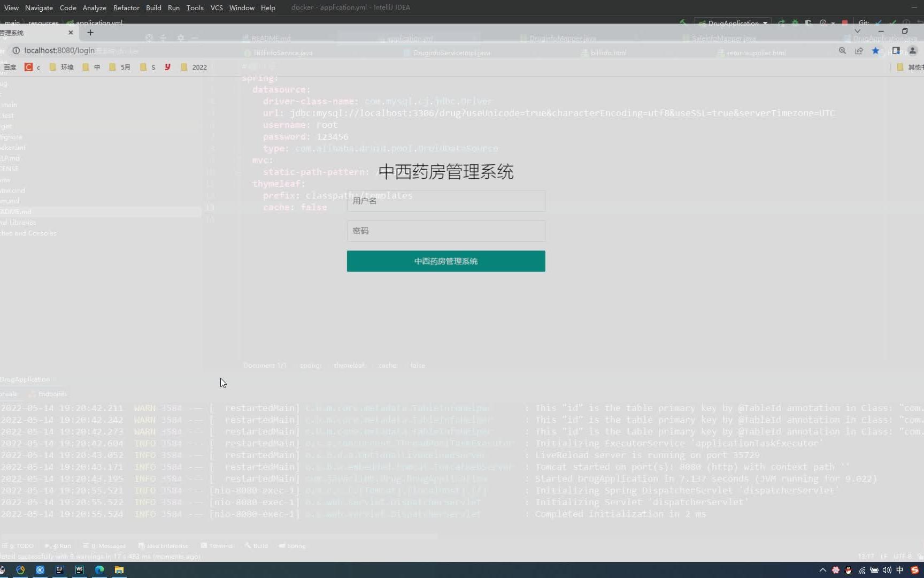
Task: Update project from Git with blue arrow icon
Action: pyautogui.click(x=879, y=23)
